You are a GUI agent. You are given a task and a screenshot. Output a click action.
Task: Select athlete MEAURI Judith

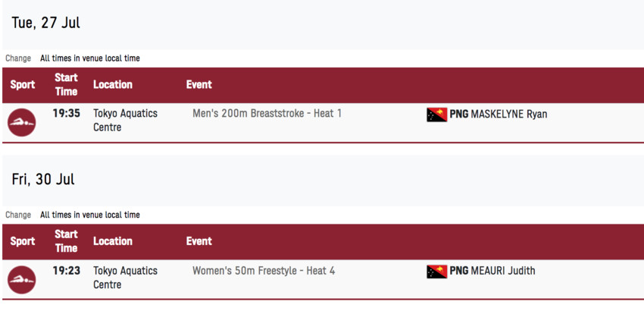pyautogui.click(x=503, y=271)
